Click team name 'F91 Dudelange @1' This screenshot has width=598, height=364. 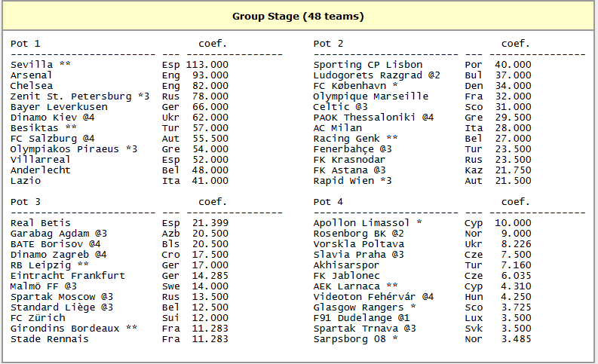click(361, 318)
